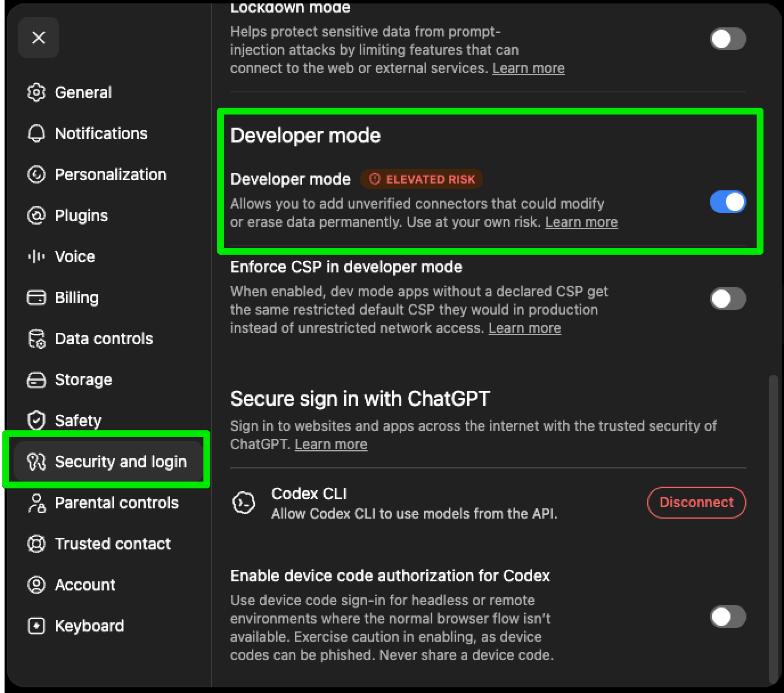784x693 pixels.
Task: Click Enable device code authorization for Codex text
Action: tap(390, 576)
